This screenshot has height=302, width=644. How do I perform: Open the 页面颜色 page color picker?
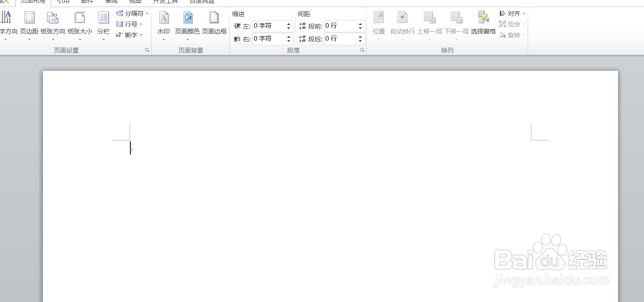coord(187,26)
